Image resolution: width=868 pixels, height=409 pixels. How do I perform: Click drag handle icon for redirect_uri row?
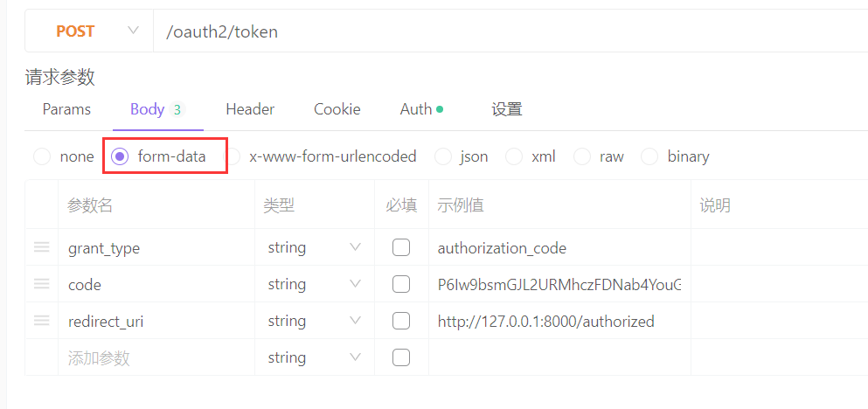coord(41,321)
